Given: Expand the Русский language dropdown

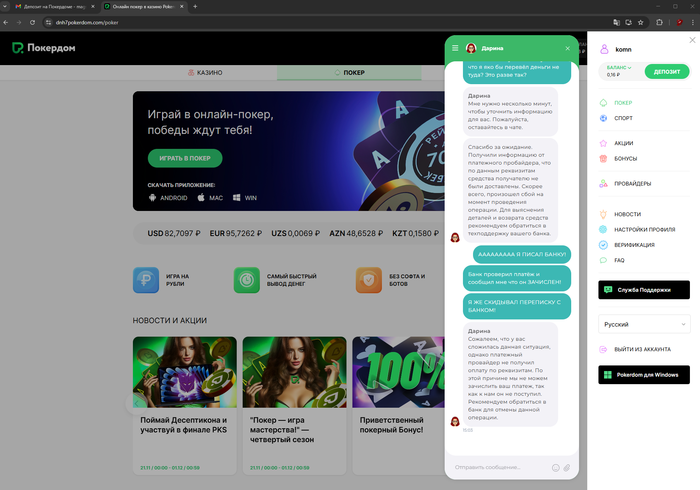Looking at the screenshot, I should coord(644,324).
